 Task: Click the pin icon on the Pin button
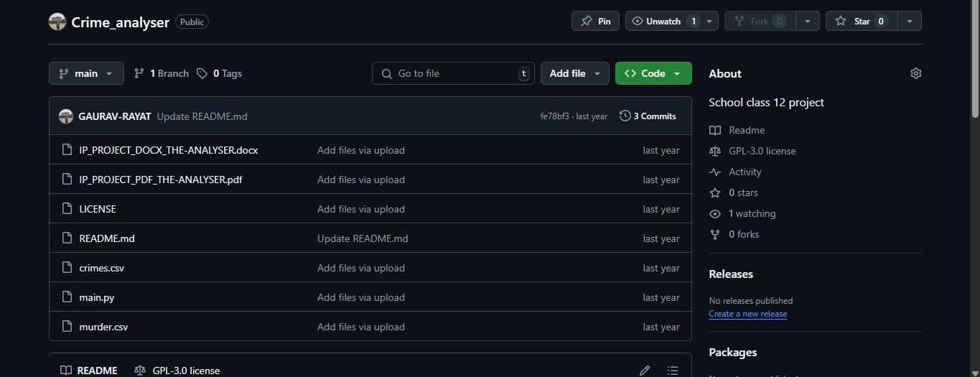point(586,22)
